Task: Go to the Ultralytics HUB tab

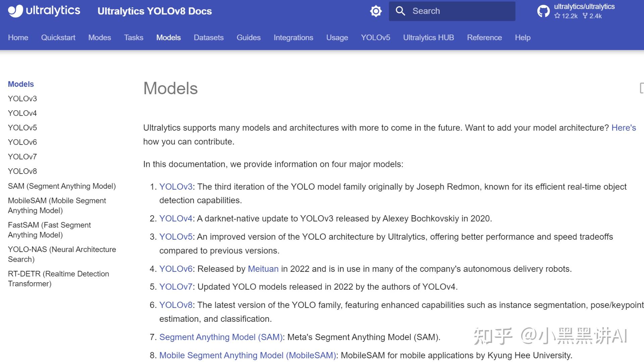Action: coord(428,38)
